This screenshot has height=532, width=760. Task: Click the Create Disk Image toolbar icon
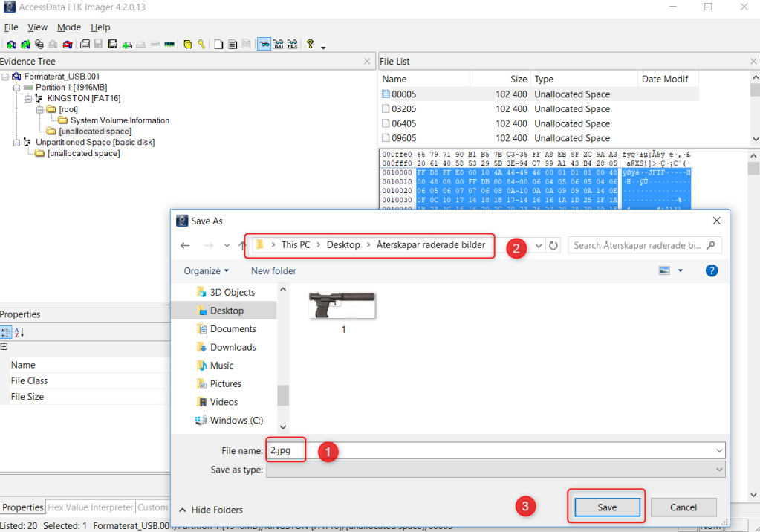tap(85, 44)
